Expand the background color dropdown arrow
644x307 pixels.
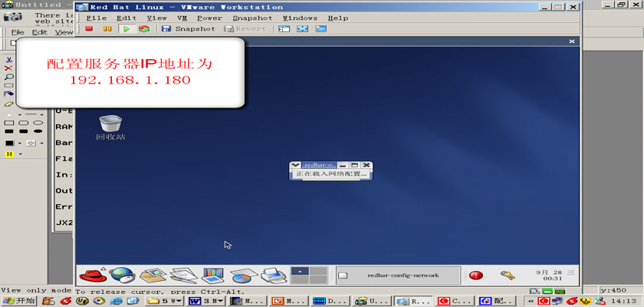click(x=42, y=144)
